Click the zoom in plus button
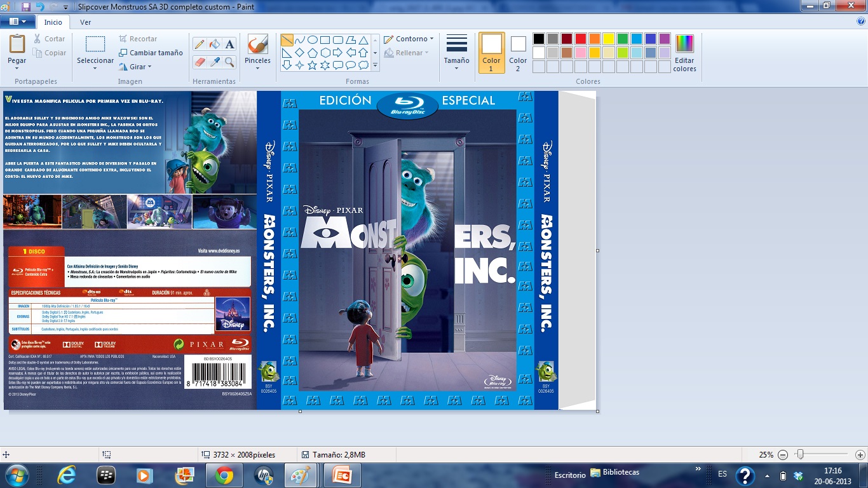868x488 pixels. pyautogui.click(x=860, y=455)
